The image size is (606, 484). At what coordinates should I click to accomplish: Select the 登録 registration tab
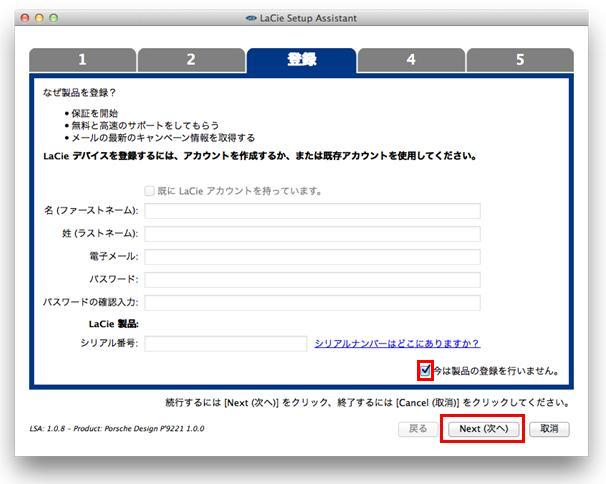(301, 60)
